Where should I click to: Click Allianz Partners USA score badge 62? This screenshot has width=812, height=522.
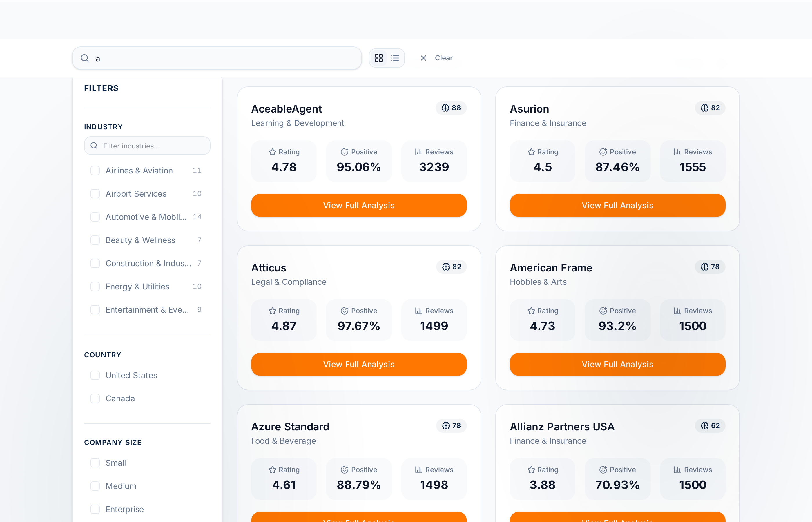[710, 426]
